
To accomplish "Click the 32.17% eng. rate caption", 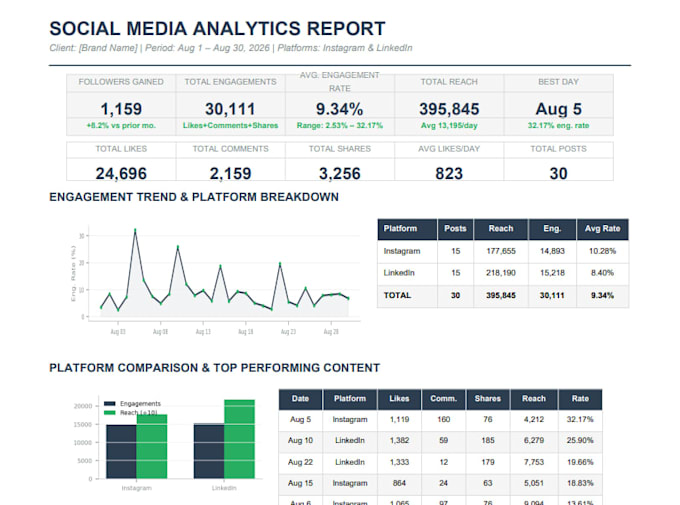I will click(x=558, y=126).
